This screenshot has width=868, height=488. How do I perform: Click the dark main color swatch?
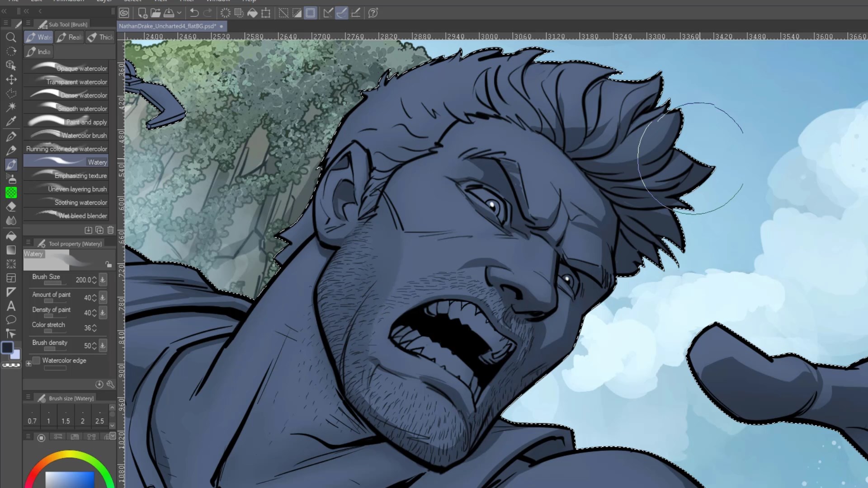click(x=7, y=347)
